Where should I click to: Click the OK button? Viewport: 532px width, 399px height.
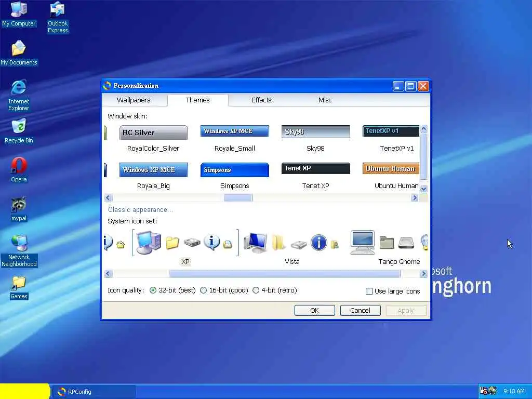(x=314, y=311)
